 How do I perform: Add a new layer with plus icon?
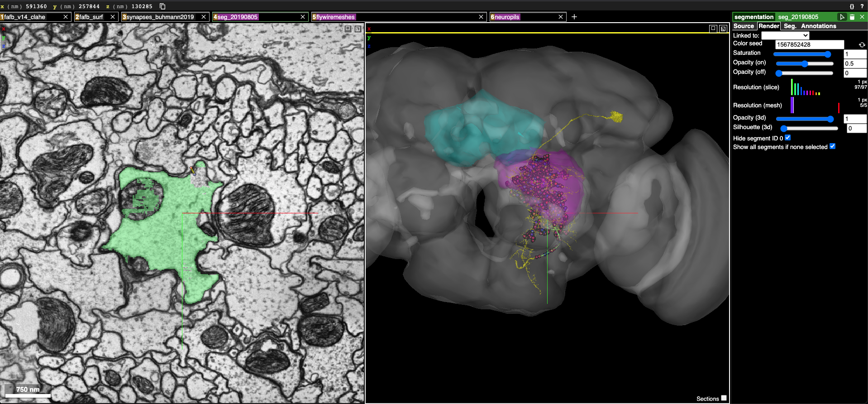click(x=574, y=17)
